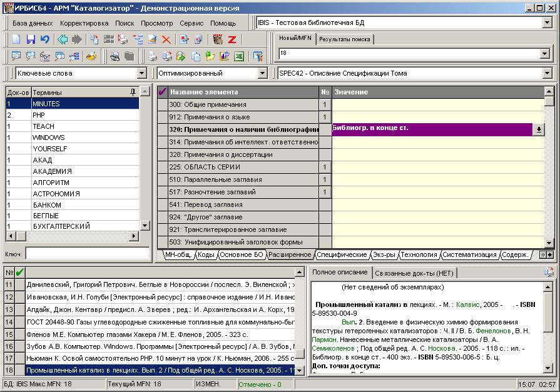560x392 pixels.
Task: Undo changes with the blue curved arrow icon
Action: pos(44,39)
